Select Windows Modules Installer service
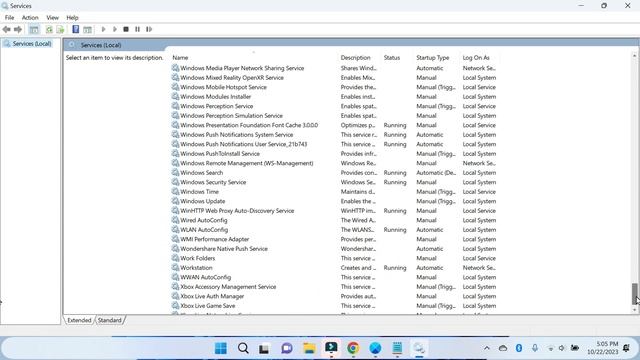 click(x=216, y=97)
